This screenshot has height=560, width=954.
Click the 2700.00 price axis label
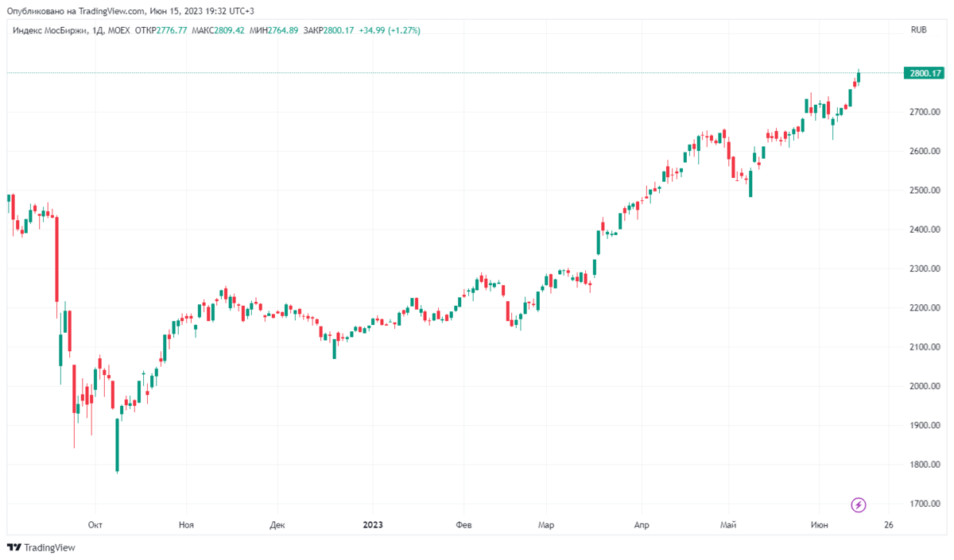coord(925,112)
